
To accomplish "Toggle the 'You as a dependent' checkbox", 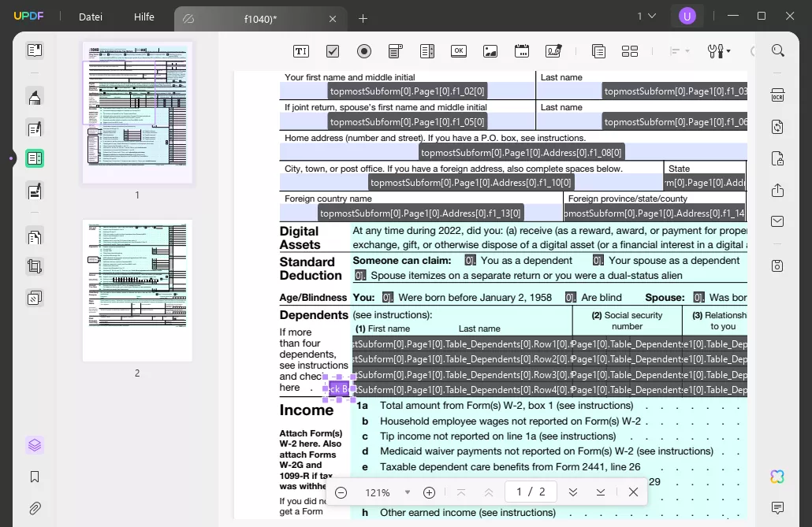I will click(470, 261).
